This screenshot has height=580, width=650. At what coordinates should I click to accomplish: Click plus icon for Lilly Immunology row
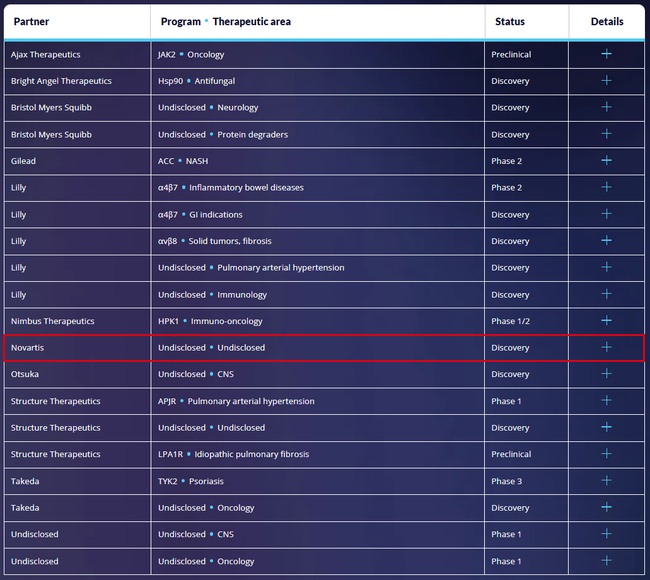tap(606, 294)
